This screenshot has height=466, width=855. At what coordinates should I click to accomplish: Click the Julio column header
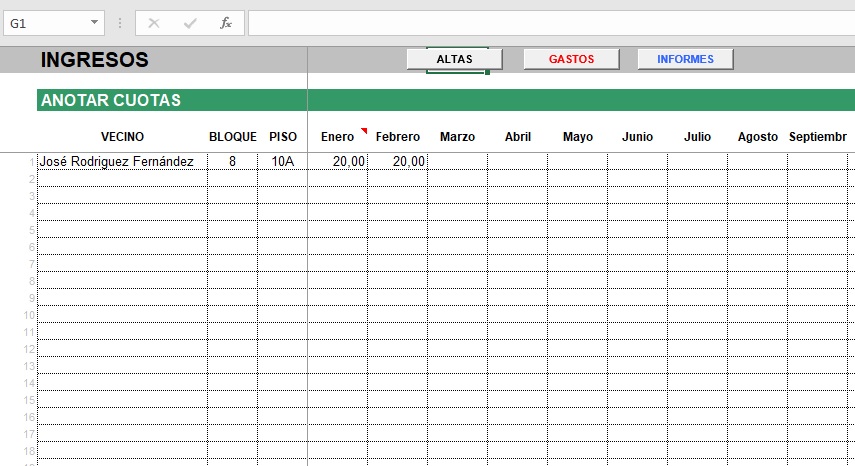[x=697, y=137]
